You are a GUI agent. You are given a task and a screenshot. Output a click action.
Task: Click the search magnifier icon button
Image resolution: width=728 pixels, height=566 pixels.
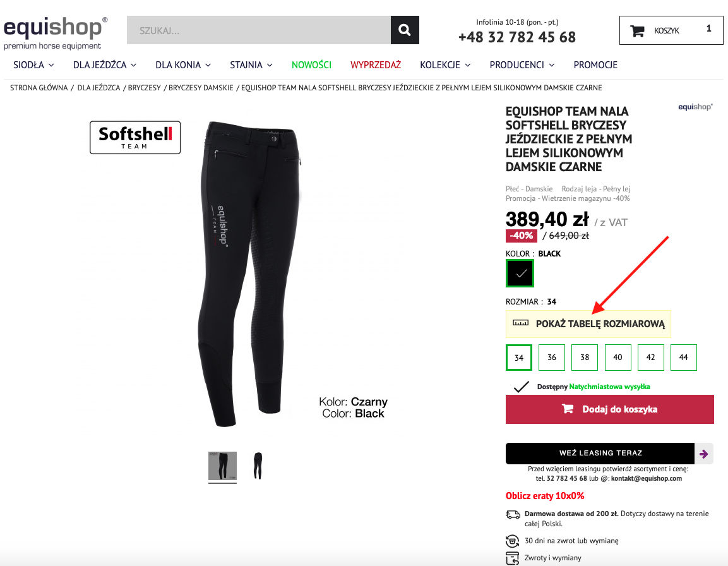click(x=405, y=30)
